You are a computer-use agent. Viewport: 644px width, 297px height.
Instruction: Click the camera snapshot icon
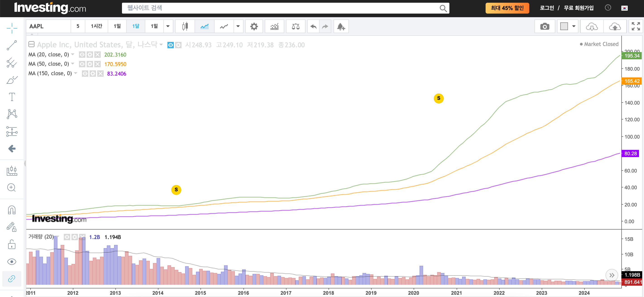(x=544, y=26)
